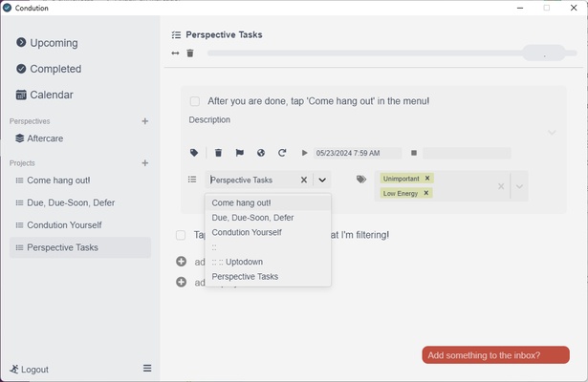Collapse the project selector dropdown arrow

[322, 180]
